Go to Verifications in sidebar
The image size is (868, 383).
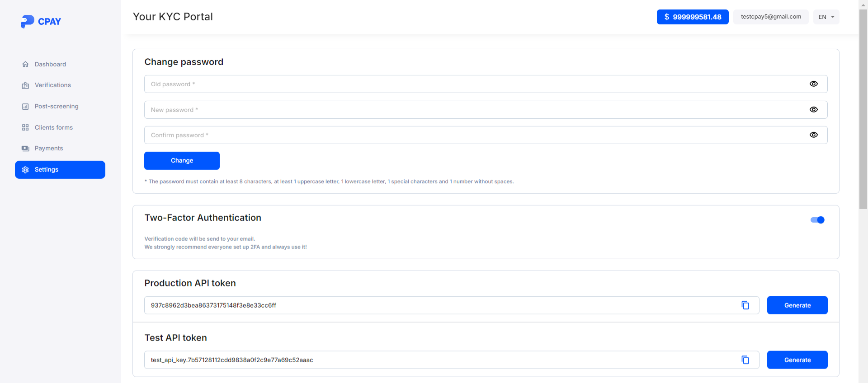(x=52, y=85)
